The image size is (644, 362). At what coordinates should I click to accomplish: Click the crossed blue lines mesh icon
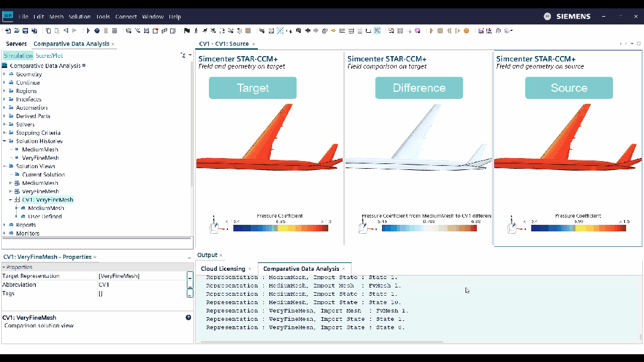[280, 31]
